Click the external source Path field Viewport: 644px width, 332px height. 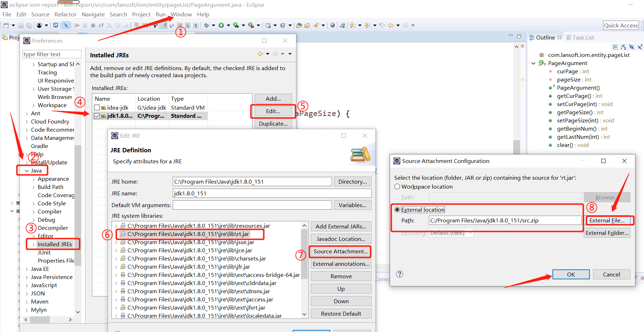coord(505,220)
